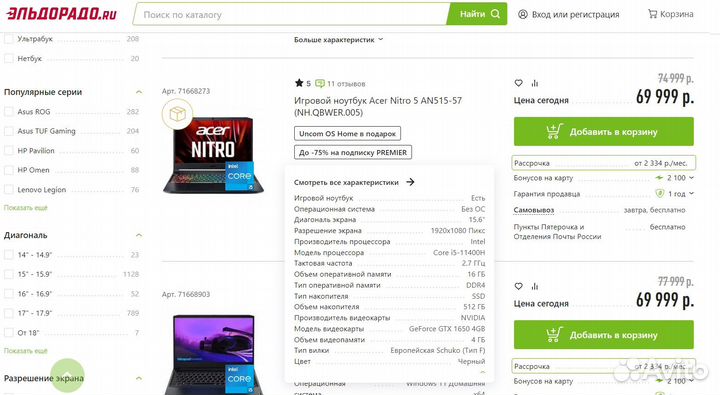Click Uncom OS Home в подарок badge

pos(347,134)
